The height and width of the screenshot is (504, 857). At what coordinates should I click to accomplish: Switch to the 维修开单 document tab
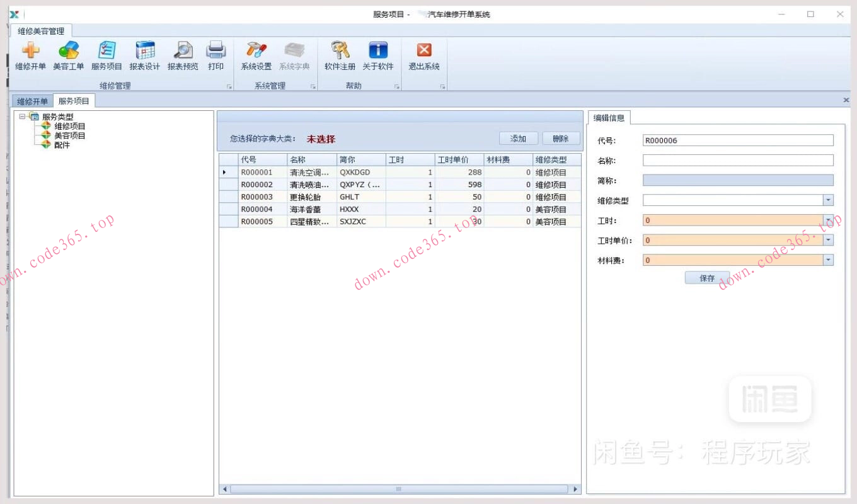(x=32, y=101)
